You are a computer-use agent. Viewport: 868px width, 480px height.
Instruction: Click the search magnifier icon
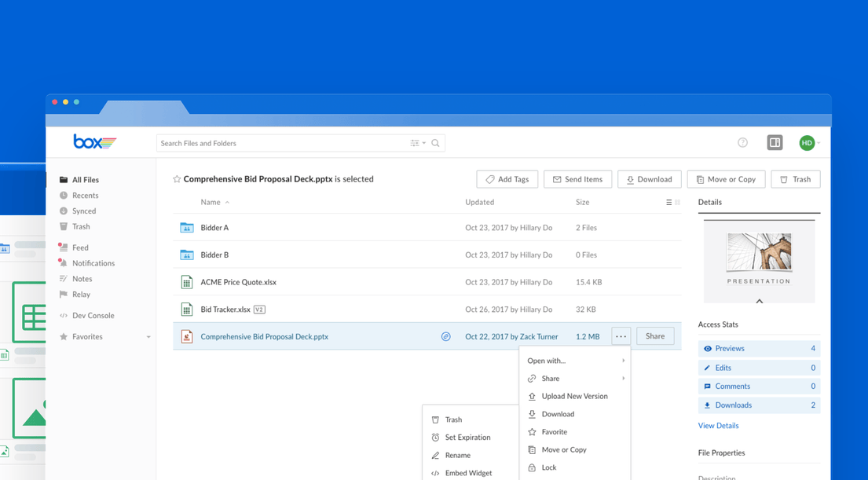(x=436, y=143)
